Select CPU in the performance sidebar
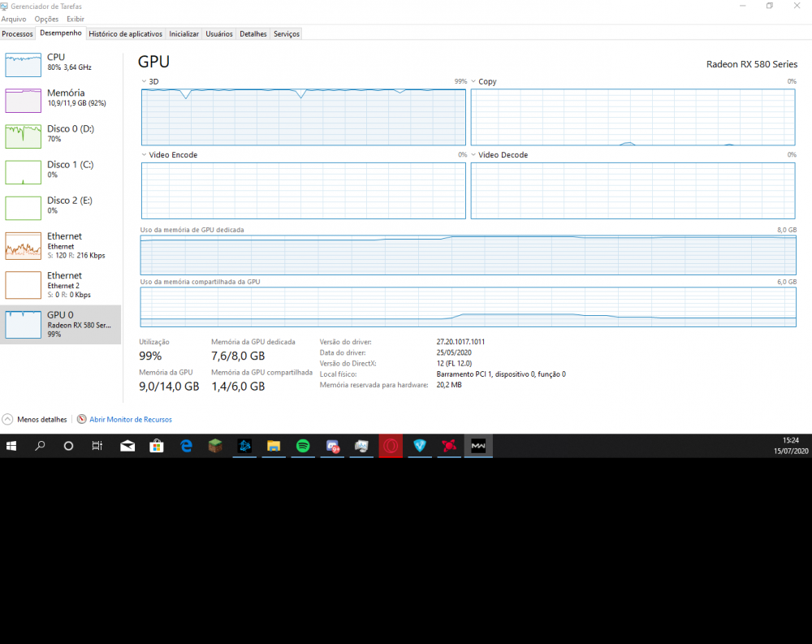This screenshot has width=812, height=644. 61,63
